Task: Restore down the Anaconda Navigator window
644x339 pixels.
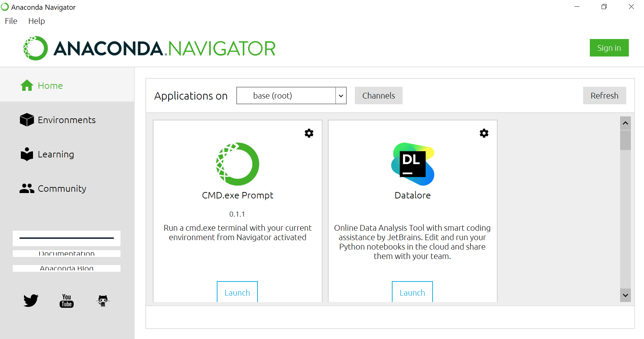Action: [x=604, y=7]
